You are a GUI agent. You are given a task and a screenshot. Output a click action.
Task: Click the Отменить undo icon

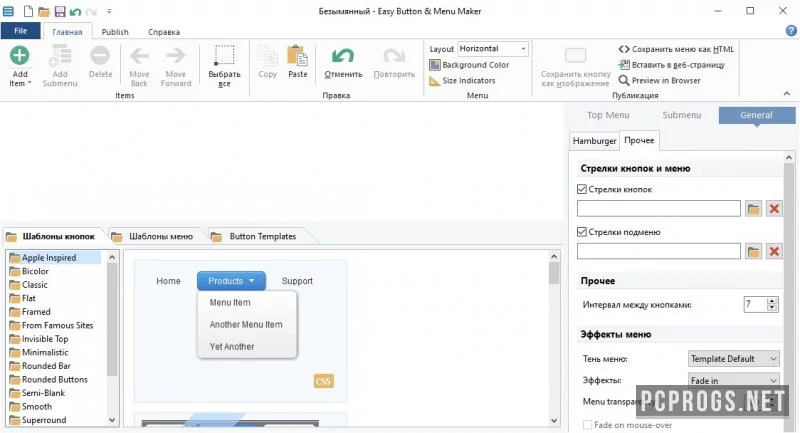pyautogui.click(x=343, y=56)
